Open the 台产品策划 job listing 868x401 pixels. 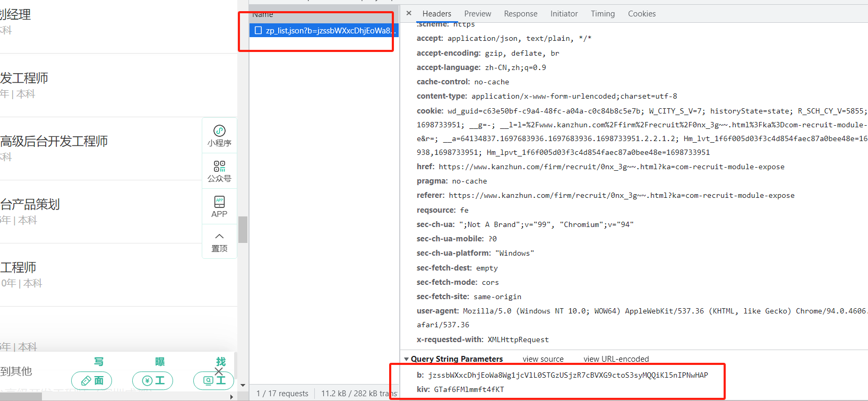[x=30, y=204]
